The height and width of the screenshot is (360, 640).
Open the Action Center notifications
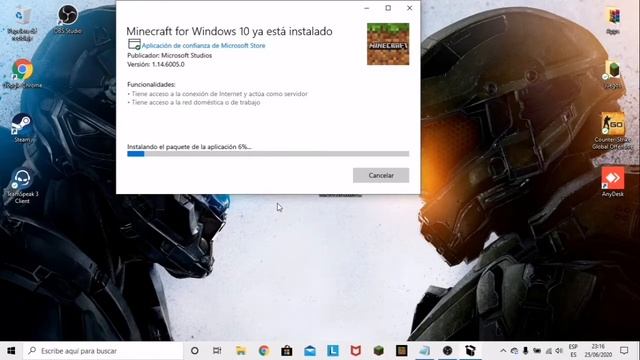point(624,351)
